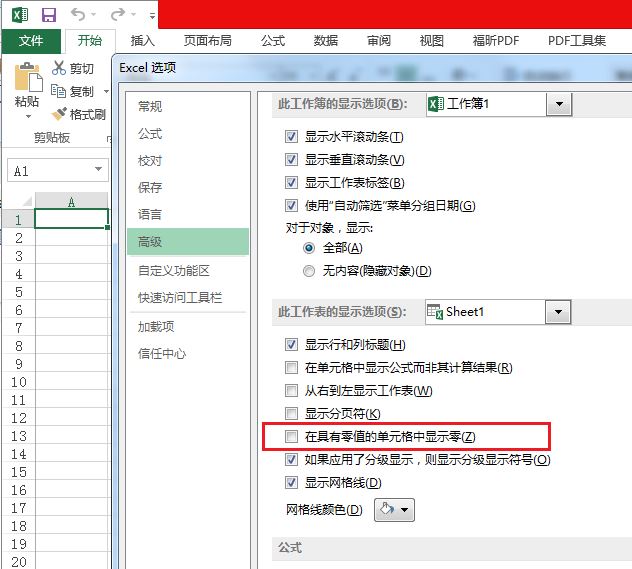Uncheck 显示工作表标签 checkbox
Screen dimensions: 632x569
tap(291, 183)
